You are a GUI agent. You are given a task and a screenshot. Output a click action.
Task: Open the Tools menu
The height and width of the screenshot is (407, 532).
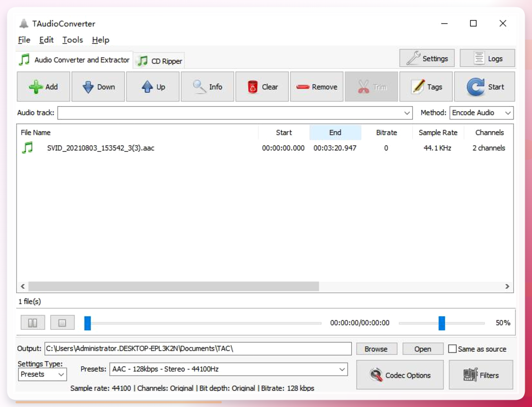pos(72,40)
